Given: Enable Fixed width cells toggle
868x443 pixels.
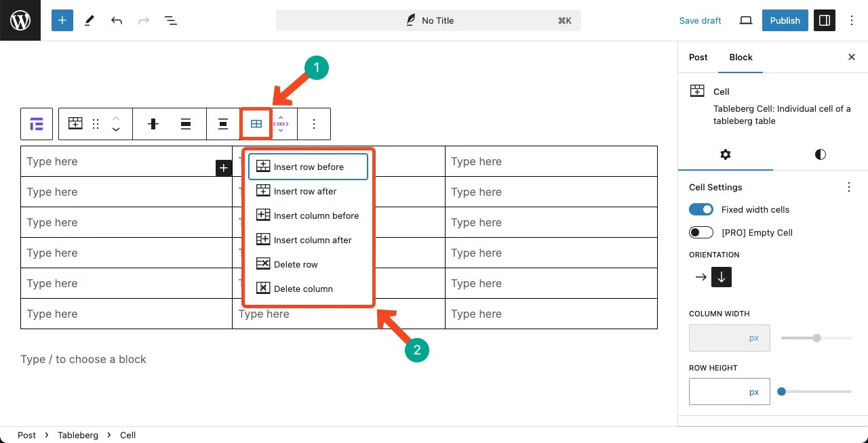Looking at the screenshot, I should click(701, 209).
